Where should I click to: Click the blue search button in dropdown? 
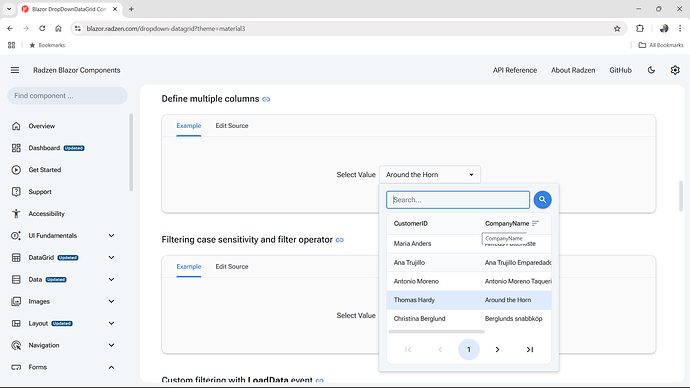pos(543,200)
